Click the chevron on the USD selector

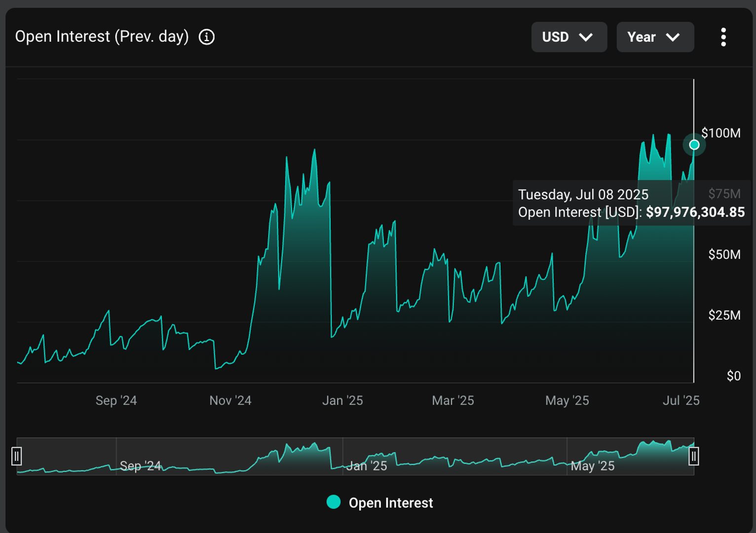587,37
